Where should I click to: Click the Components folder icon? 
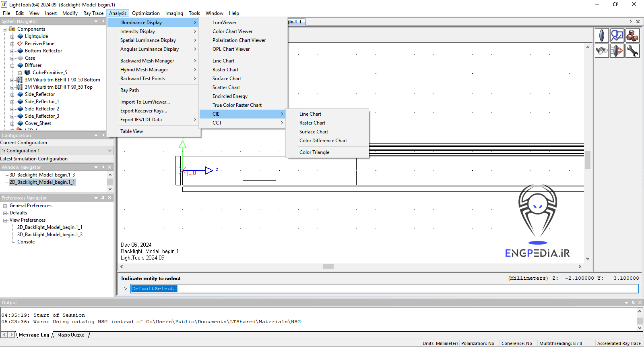coord(12,29)
